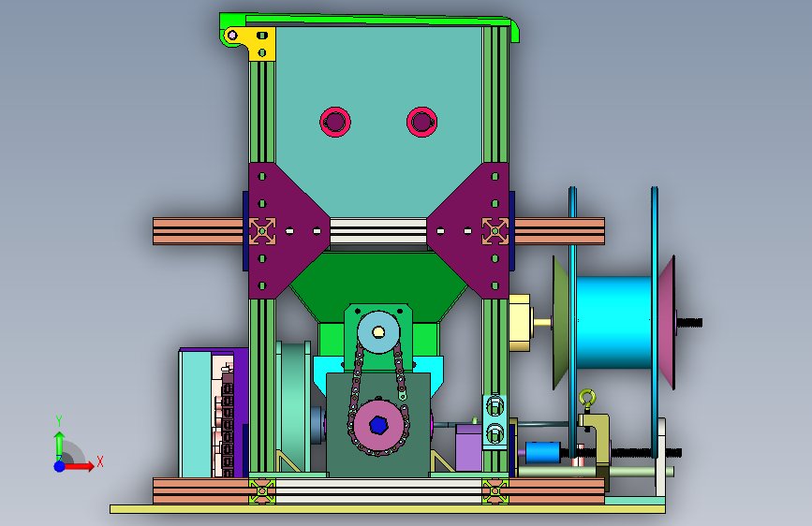
Task: Select the electronics board on the left side
Action: pos(224,415)
